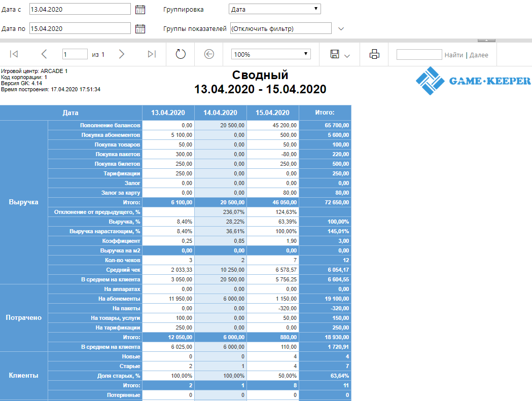Jump to last report page
This screenshot has width=532, height=401.
pyautogui.click(x=152, y=54)
